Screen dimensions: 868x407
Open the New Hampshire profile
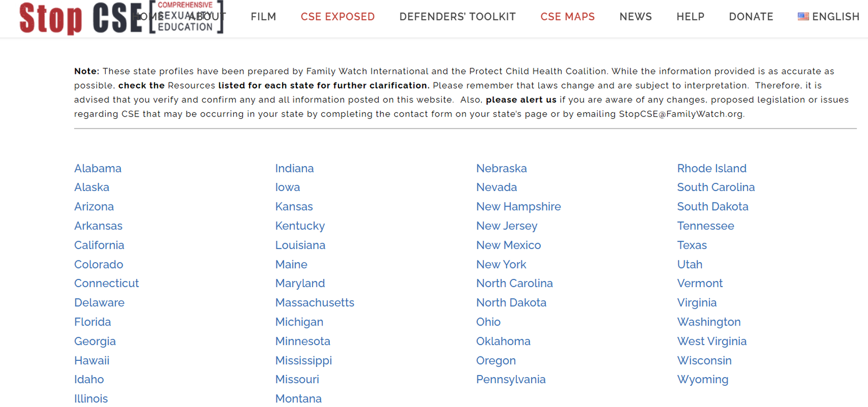coord(518,207)
